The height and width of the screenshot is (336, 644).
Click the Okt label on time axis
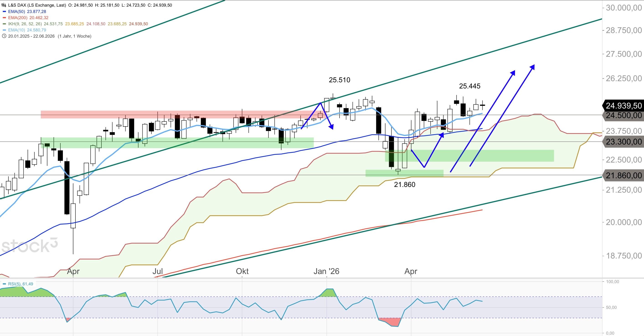pyautogui.click(x=242, y=271)
